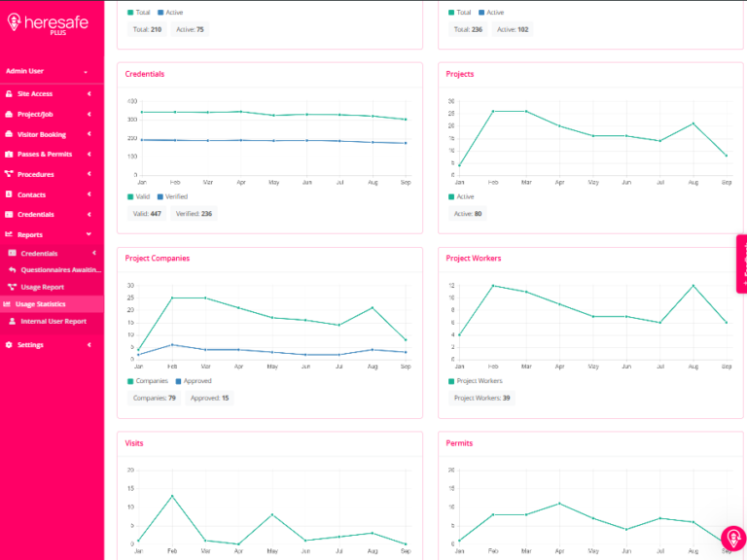Click the Contacts icon

9,194
